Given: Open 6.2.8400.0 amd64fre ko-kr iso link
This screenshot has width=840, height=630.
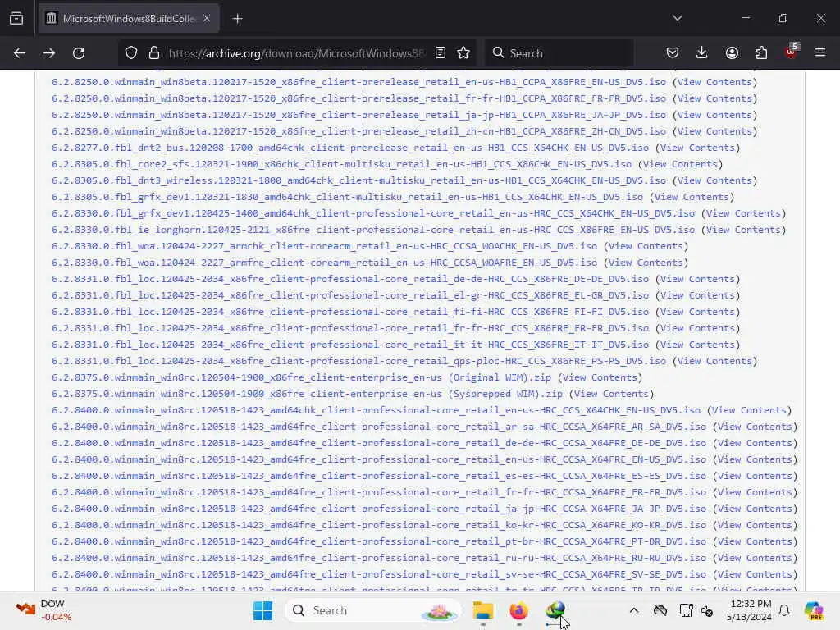Looking at the screenshot, I should point(379,525).
